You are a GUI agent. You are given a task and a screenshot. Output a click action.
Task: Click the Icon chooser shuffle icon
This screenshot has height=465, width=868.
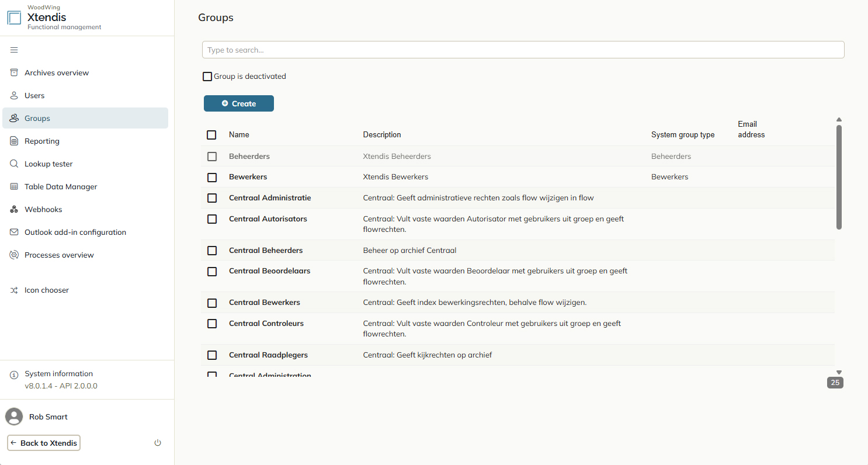coord(14,290)
